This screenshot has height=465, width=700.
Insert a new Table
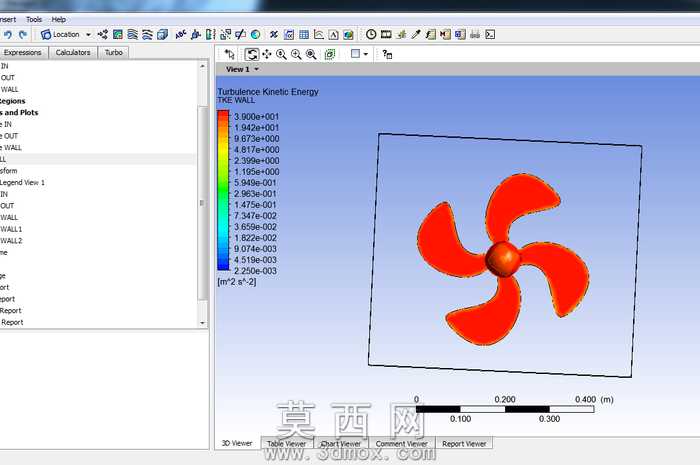[x=304, y=34]
